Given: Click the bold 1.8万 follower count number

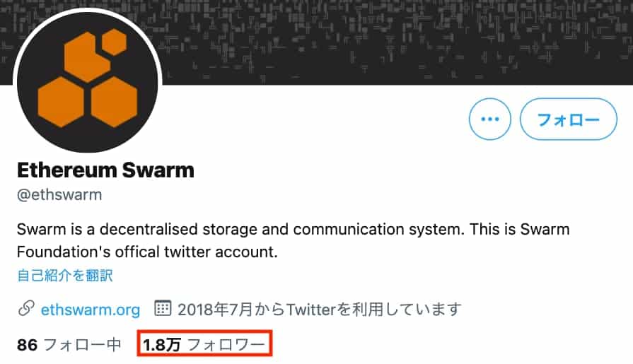Looking at the screenshot, I should point(162,345).
